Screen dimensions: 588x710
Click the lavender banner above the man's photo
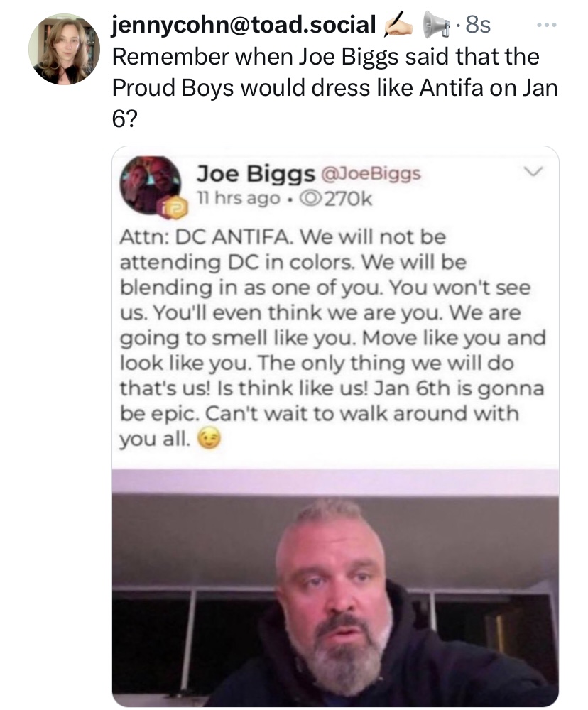point(335,482)
